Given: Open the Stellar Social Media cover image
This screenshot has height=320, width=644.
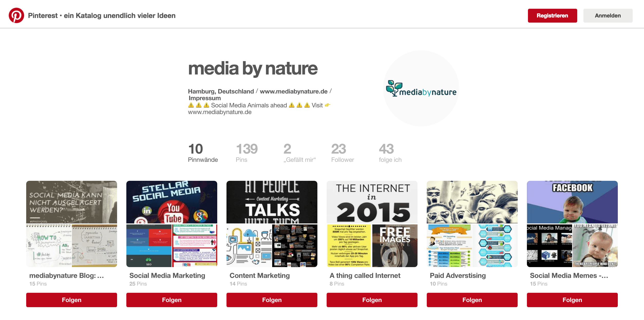Looking at the screenshot, I should pyautogui.click(x=172, y=202).
